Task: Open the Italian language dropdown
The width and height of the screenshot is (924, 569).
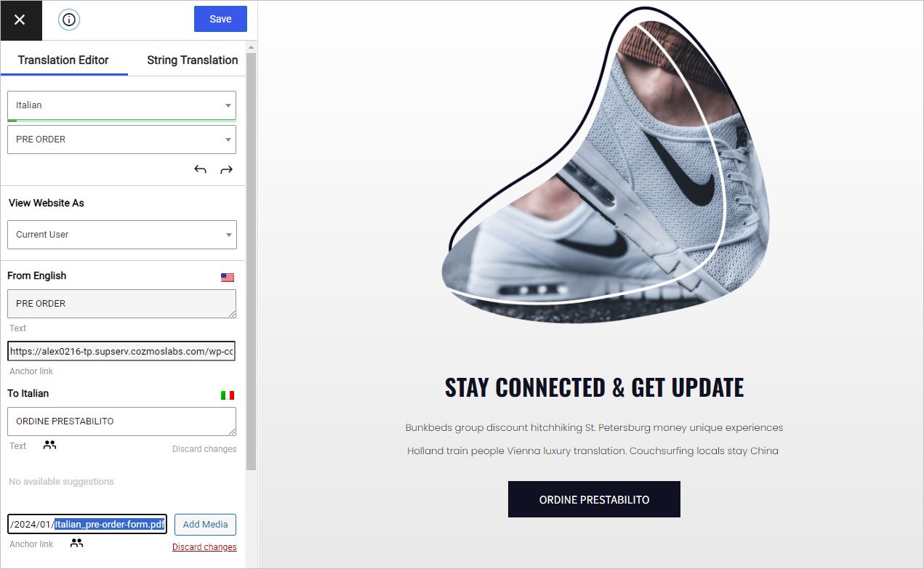Action: (x=121, y=105)
